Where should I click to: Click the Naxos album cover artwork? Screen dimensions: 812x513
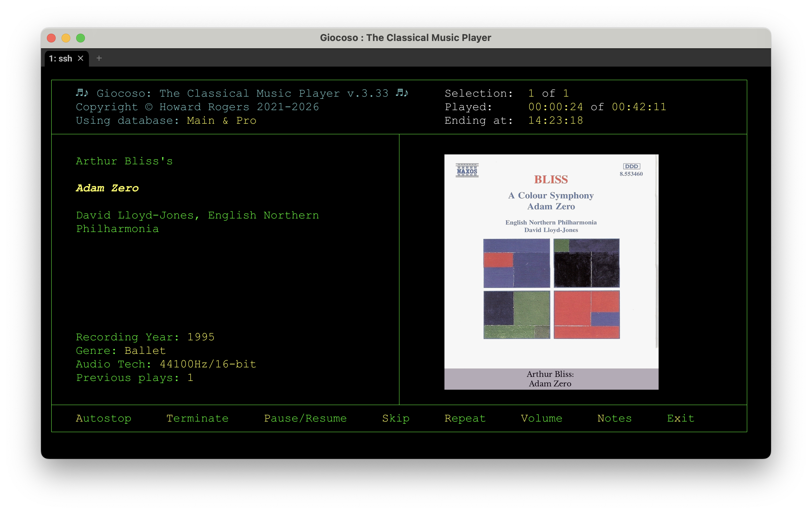[551, 272]
